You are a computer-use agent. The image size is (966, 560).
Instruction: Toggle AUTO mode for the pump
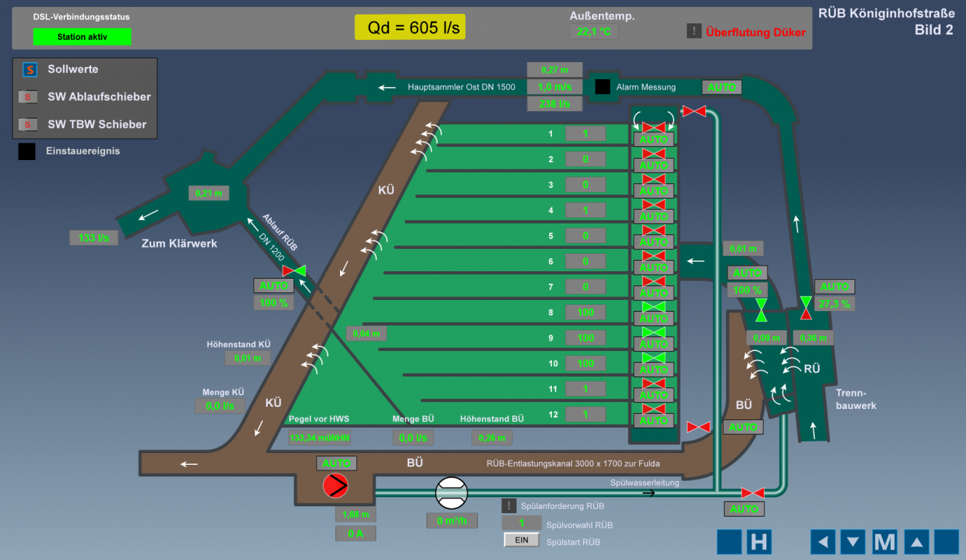[x=337, y=463]
